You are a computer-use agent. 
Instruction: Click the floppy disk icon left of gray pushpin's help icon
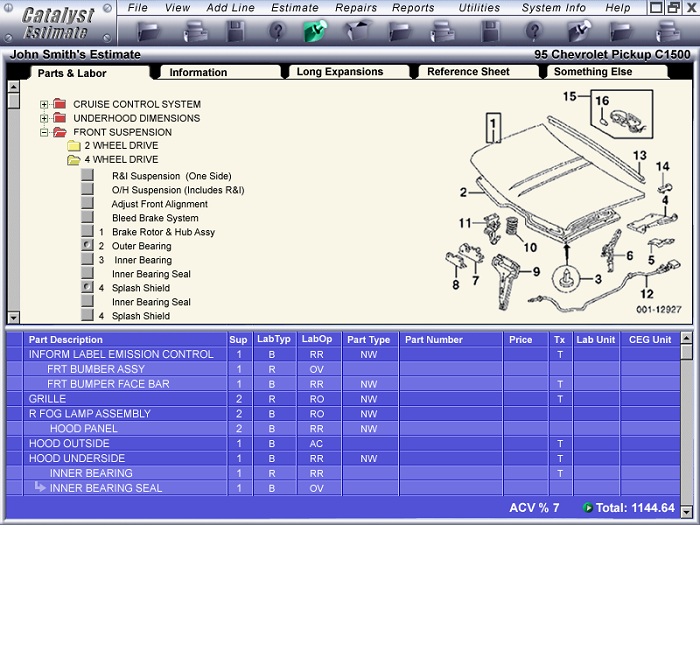pos(490,32)
